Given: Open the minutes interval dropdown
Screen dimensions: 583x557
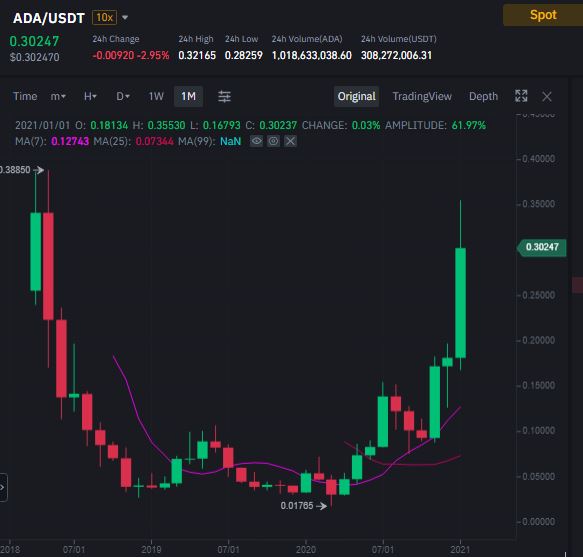Looking at the screenshot, I should tap(58, 97).
